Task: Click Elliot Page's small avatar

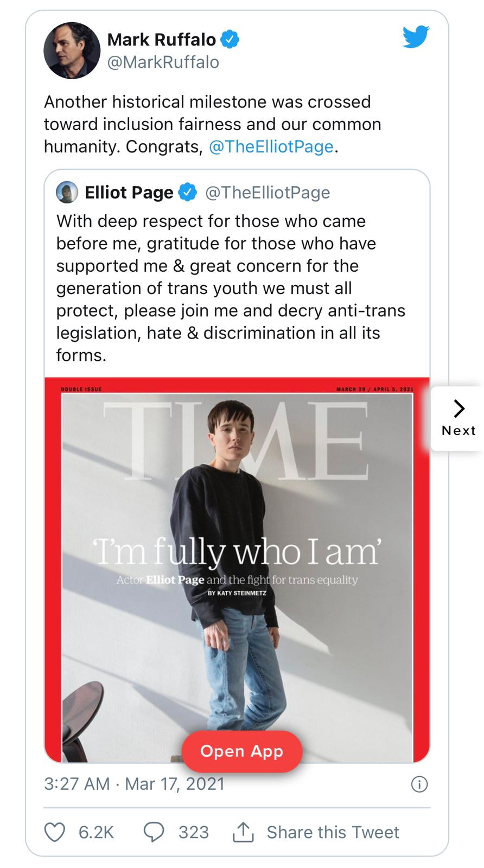Action: (67, 192)
